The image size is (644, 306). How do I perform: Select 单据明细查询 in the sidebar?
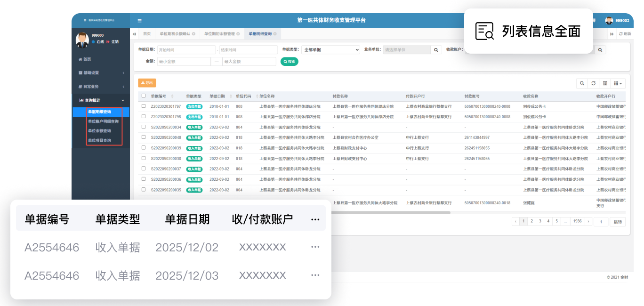pyautogui.click(x=100, y=112)
